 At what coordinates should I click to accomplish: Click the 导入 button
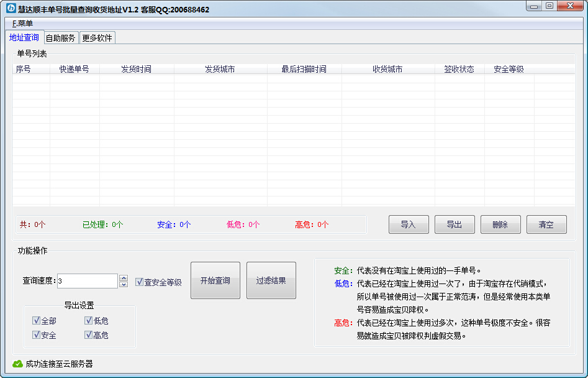click(x=408, y=224)
